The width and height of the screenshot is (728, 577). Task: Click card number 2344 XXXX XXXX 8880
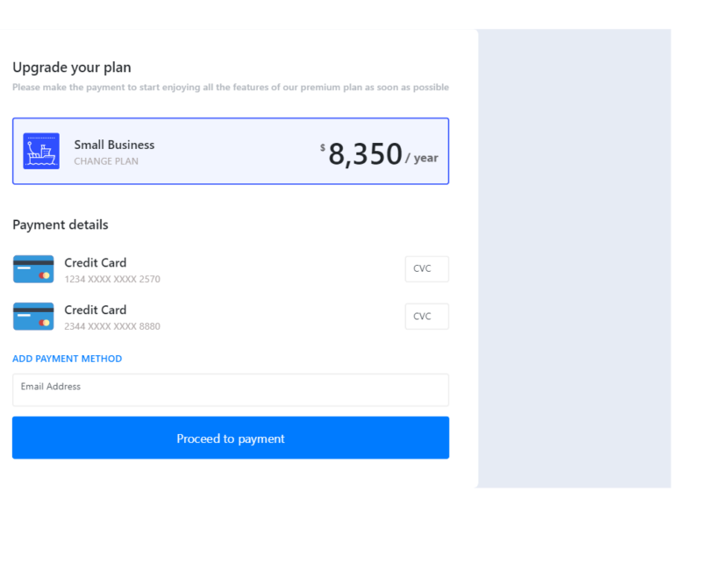(x=112, y=327)
